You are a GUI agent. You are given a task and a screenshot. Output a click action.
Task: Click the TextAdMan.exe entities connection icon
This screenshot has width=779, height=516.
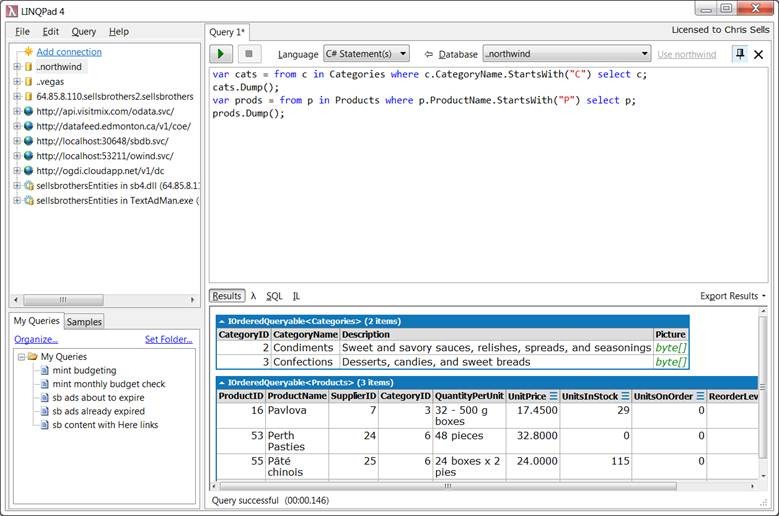coord(29,201)
